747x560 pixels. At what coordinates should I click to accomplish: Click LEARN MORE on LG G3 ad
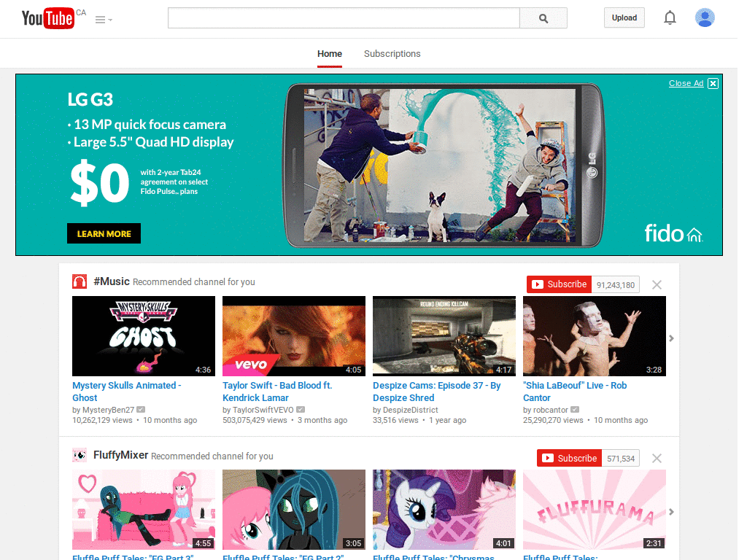(104, 233)
